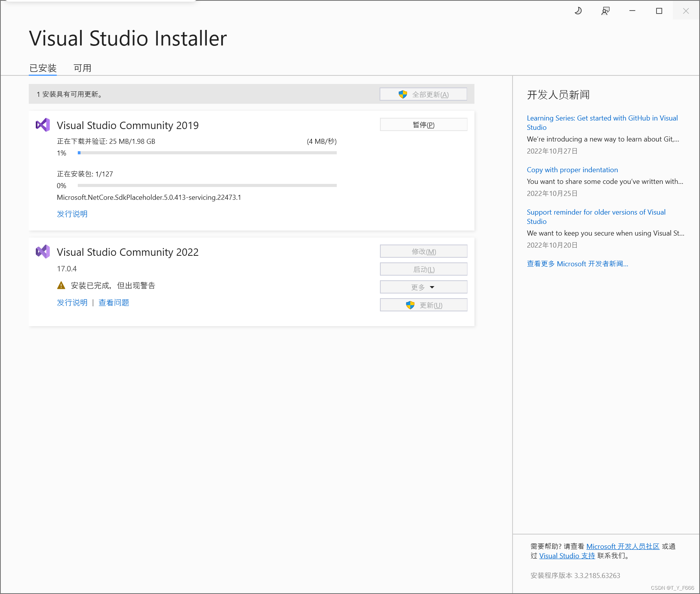The width and height of the screenshot is (700, 594).
Task: Click 安装程序版本 3.3.2185.63263 text
Action: 575,576
